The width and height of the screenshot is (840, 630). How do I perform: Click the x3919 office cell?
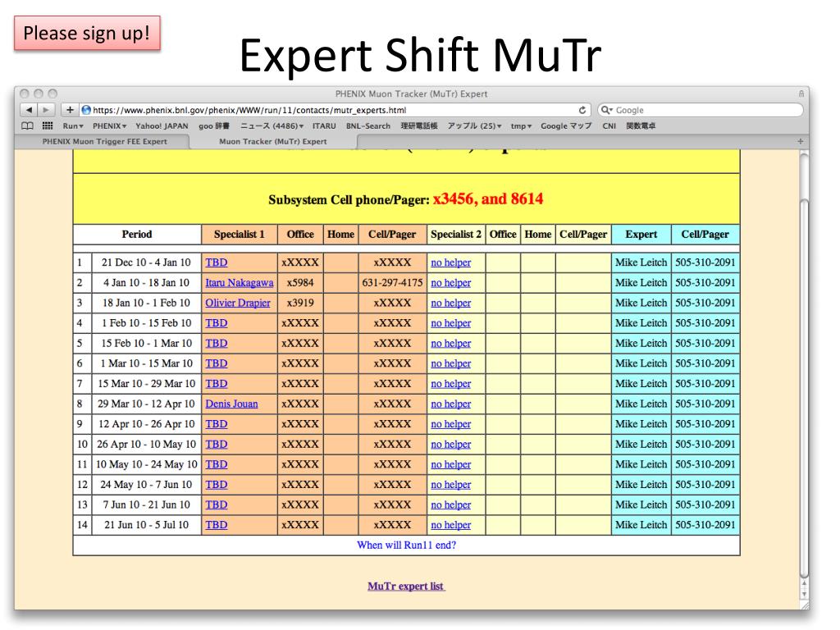(300, 304)
